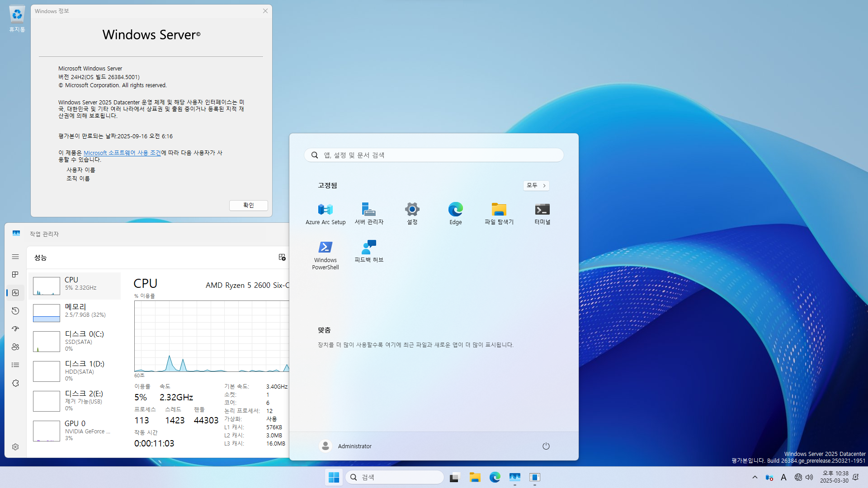The width and height of the screenshot is (868, 488).
Task: Show hidden system tray icons chevron
Action: 755,477
